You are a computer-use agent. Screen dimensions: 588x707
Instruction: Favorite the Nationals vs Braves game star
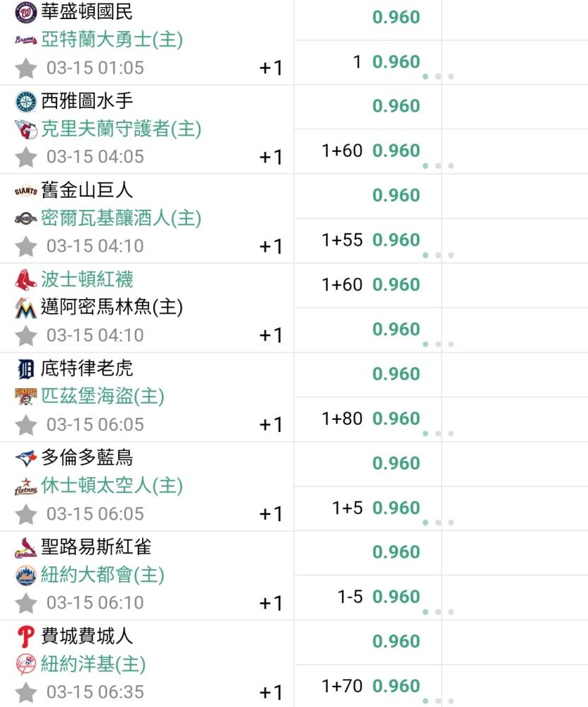point(25,68)
